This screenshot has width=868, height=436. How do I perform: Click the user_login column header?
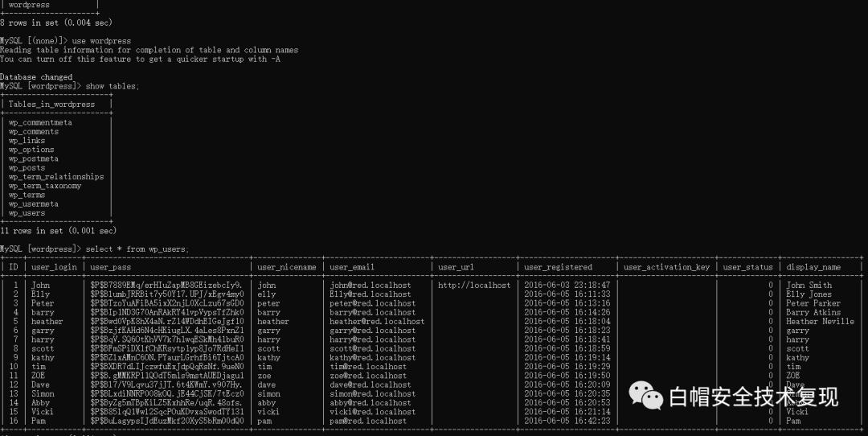coord(55,267)
